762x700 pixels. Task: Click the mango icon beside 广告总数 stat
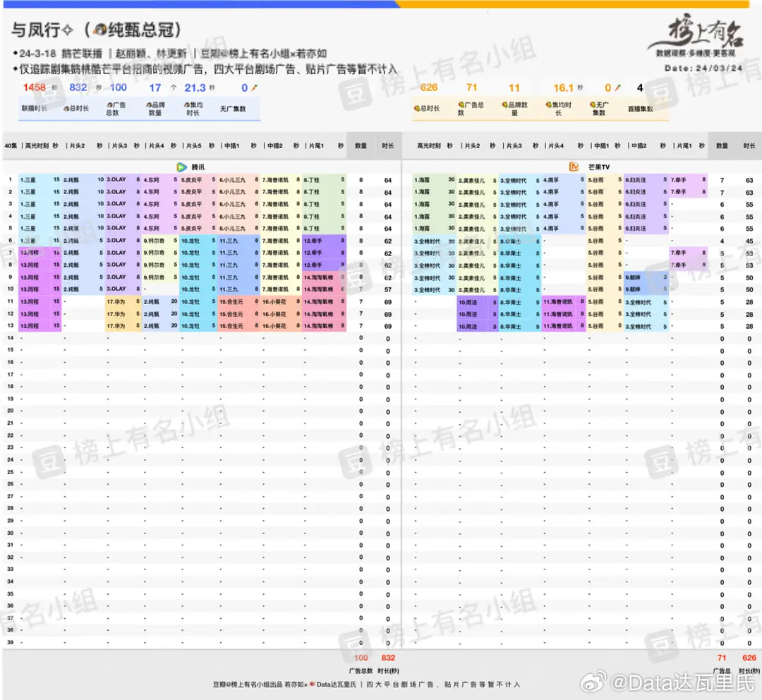click(x=461, y=104)
